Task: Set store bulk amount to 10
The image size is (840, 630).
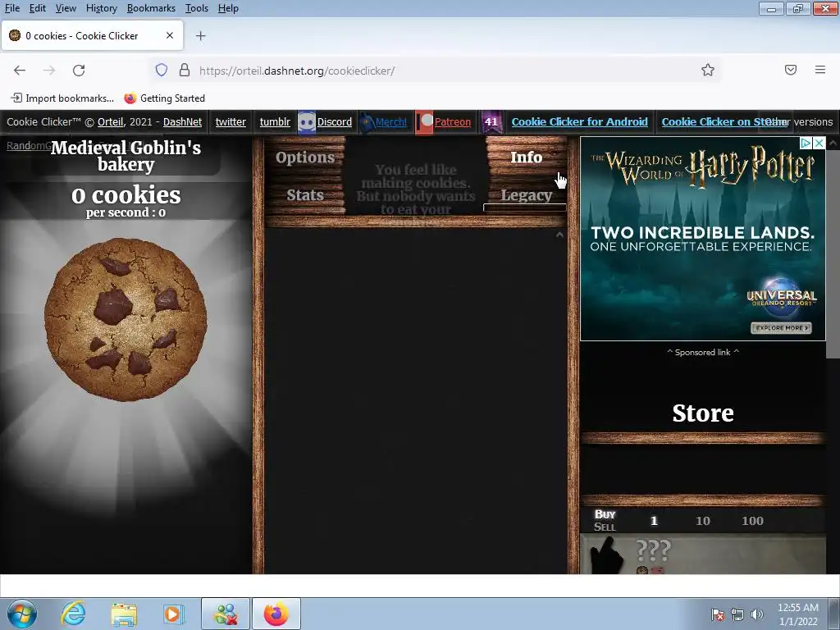Action: pyautogui.click(x=703, y=521)
